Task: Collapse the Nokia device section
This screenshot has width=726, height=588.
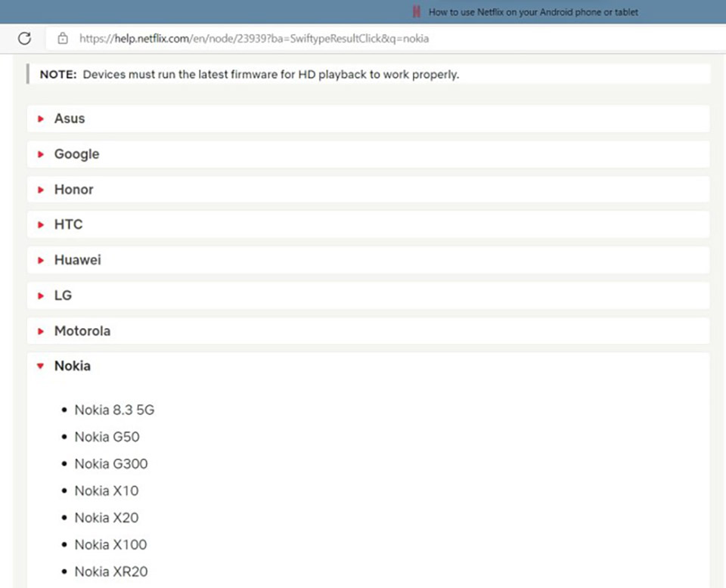Action: point(368,366)
